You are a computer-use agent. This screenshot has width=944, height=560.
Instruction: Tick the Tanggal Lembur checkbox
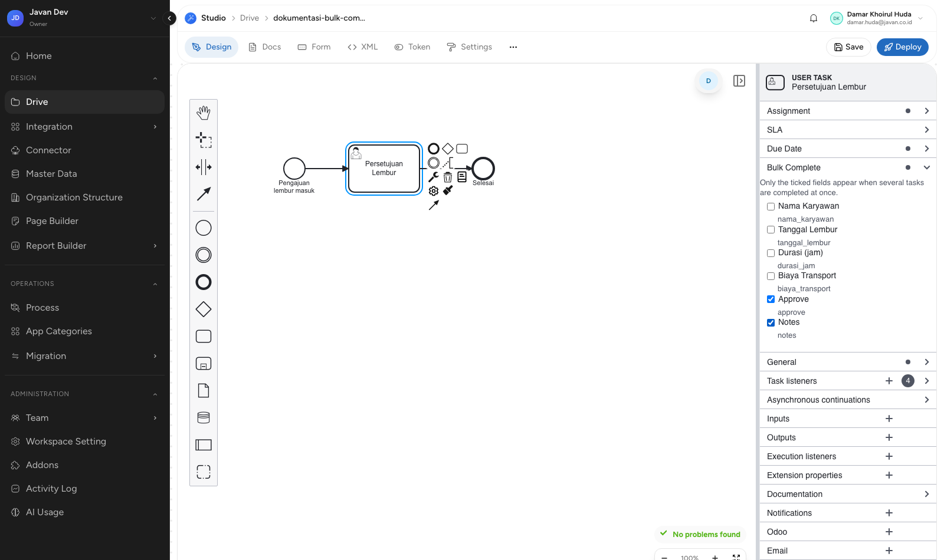pyautogui.click(x=771, y=230)
